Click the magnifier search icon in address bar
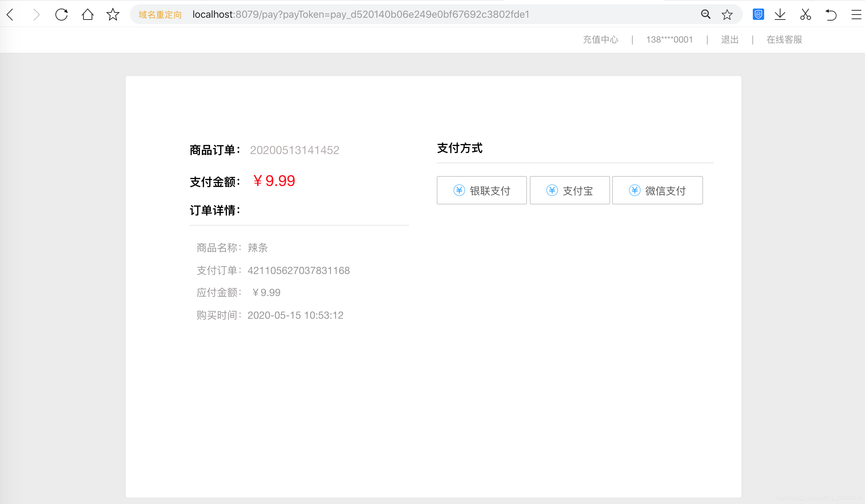This screenshot has height=504, width=865. (x=706, y=15)
